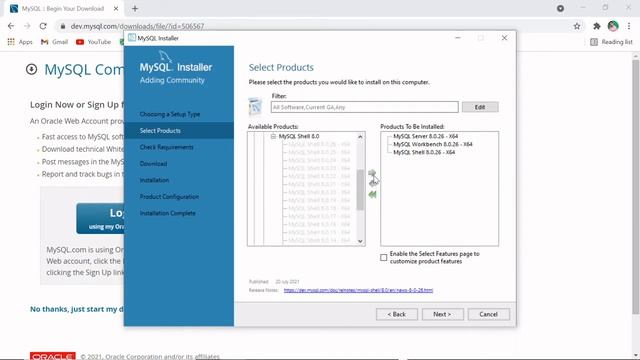Click the MySQL dolphin logo in sidebar
The height and width of the screenshot is (360, 640).
point(165,56)
